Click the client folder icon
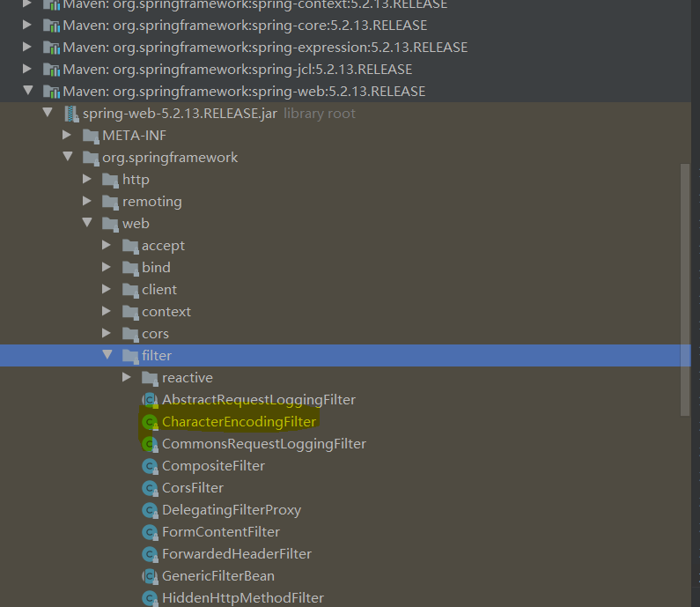Viewport: 700px width, 607px height. [130, 291]
